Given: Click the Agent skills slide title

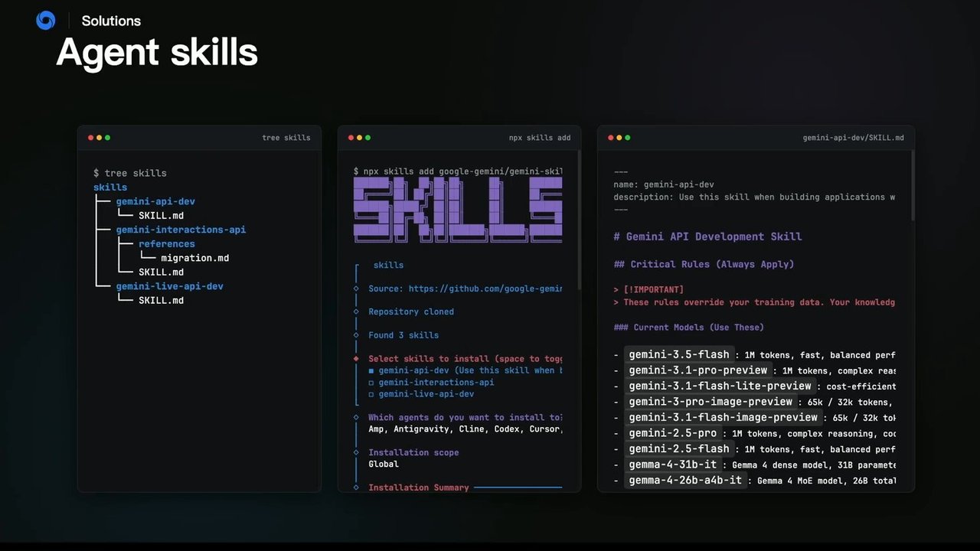Looking at the screenshot, I should click(157, 53).
